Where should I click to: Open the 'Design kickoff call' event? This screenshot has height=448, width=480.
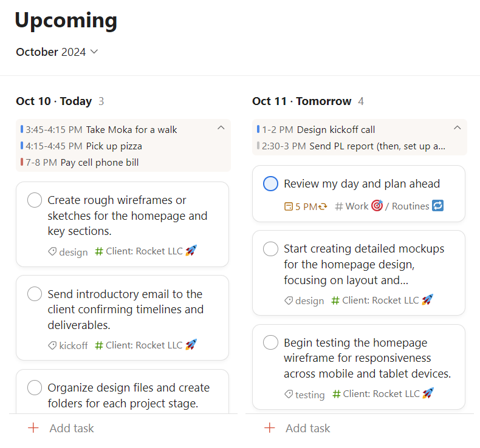click(335, 129)
